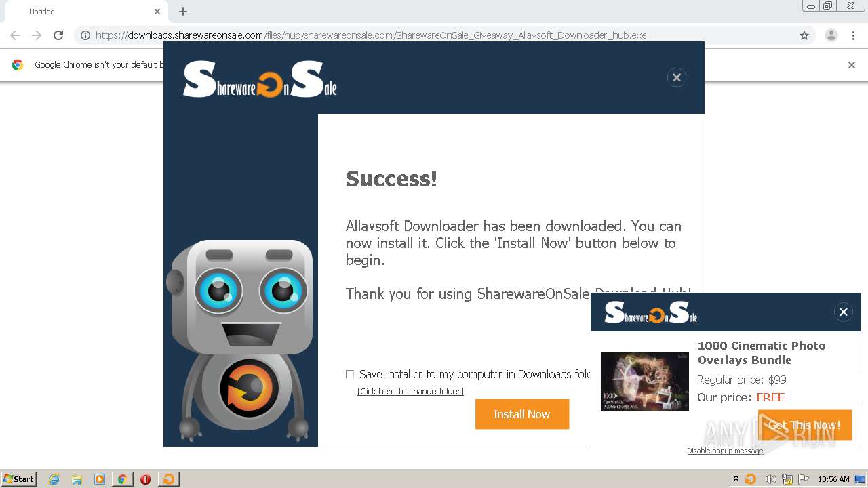Show hidden system tray icons arrow
868x488 pixels.
736,479
